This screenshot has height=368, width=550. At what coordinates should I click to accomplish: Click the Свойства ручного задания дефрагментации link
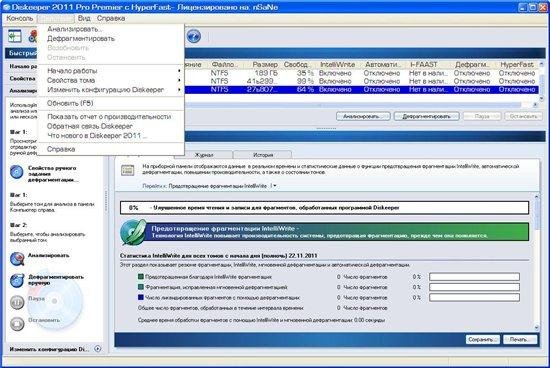point(53,174)
